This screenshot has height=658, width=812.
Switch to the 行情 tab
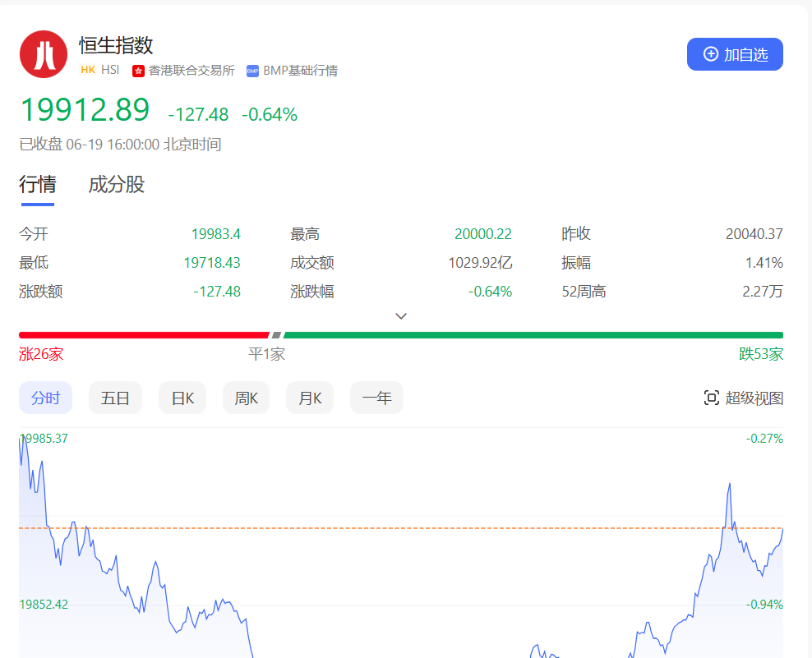pos(38,184)
